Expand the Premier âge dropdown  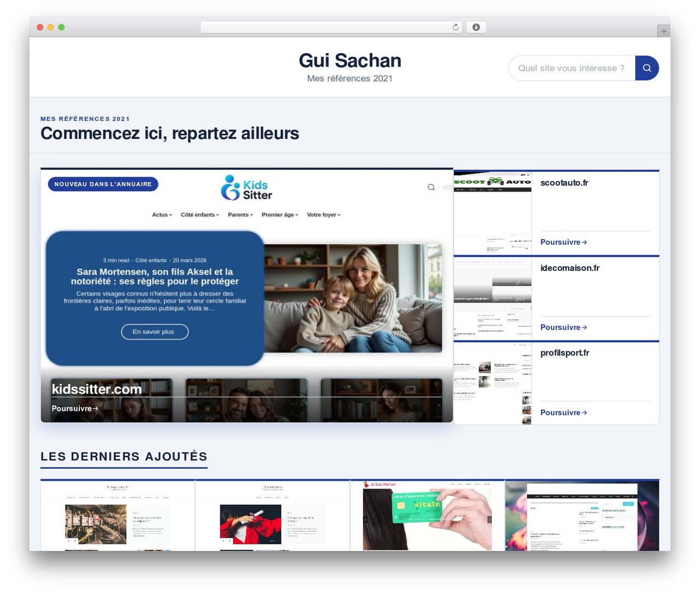(x=280, y=215)
